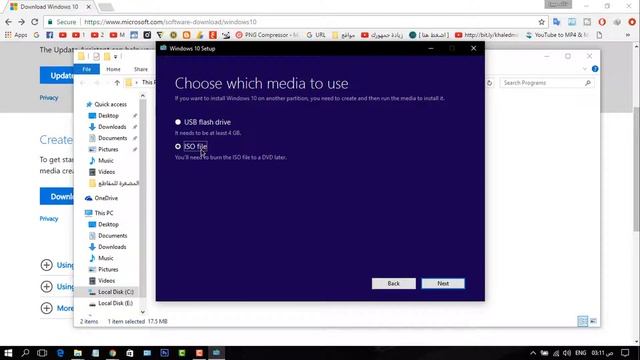Image resolution: width=640 pixels, height=360 pixels.
Task: Switch to large icons view in File Explorer
Action: [x=593, y=321]
